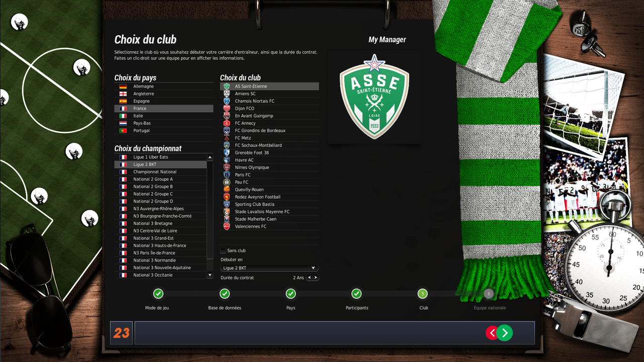Click the Havre AC crest icon
This screenshot has height=362, width=644.
[x=226, y=160]
